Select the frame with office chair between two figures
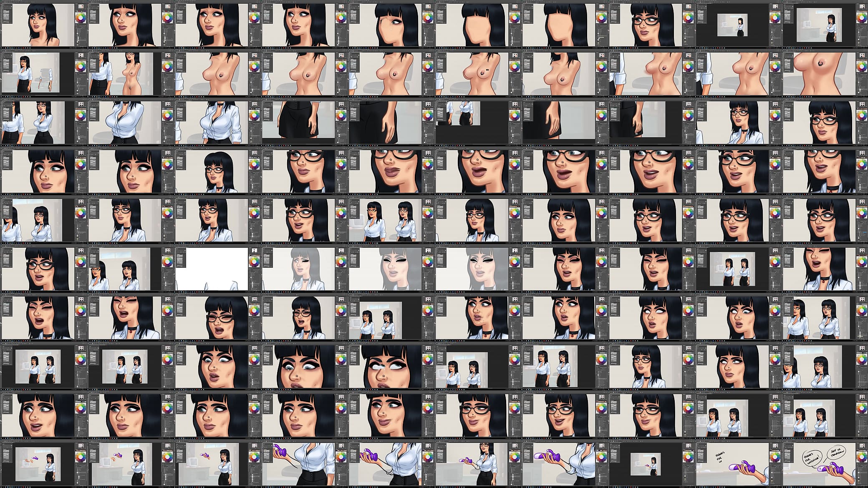 point(43,73)
